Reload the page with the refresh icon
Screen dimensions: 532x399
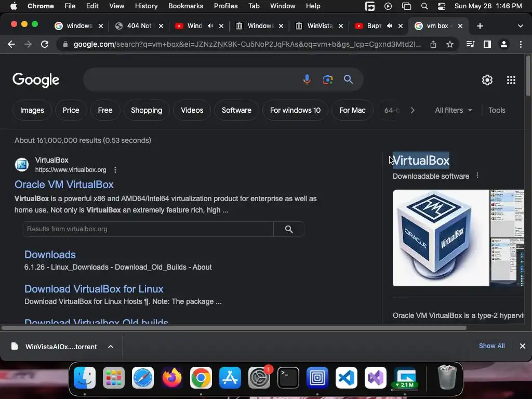(45, 44)
